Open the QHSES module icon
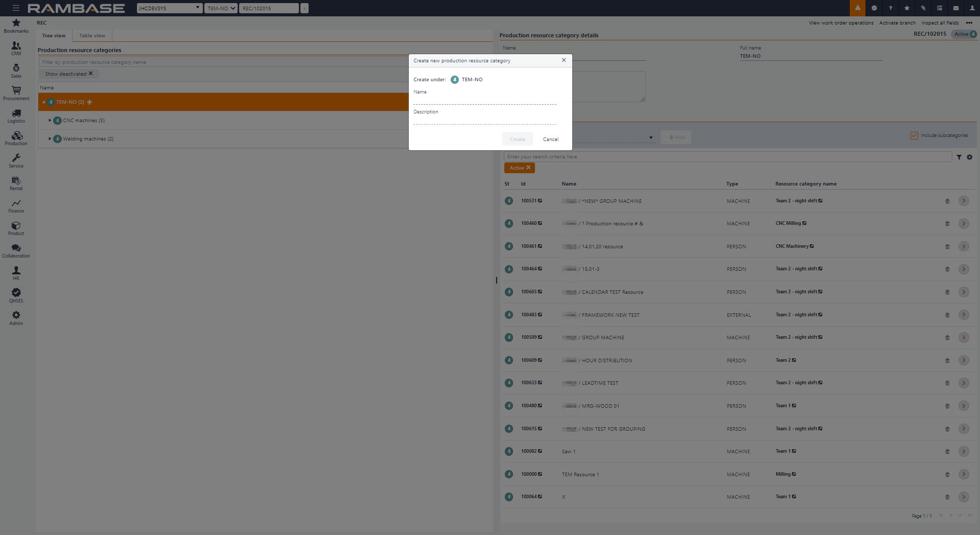This screenshot has height=535, width=980. [x=16, y=295]
